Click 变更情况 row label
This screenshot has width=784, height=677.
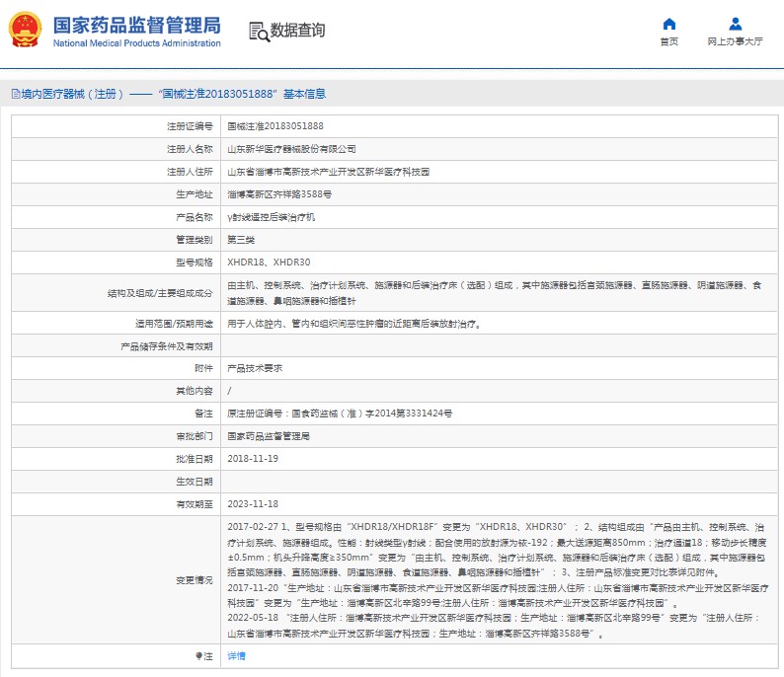pos(194,580)
